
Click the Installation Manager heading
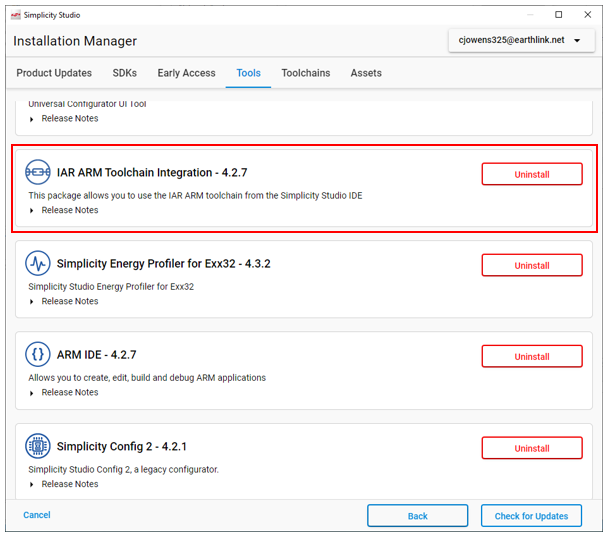point(75,41)
